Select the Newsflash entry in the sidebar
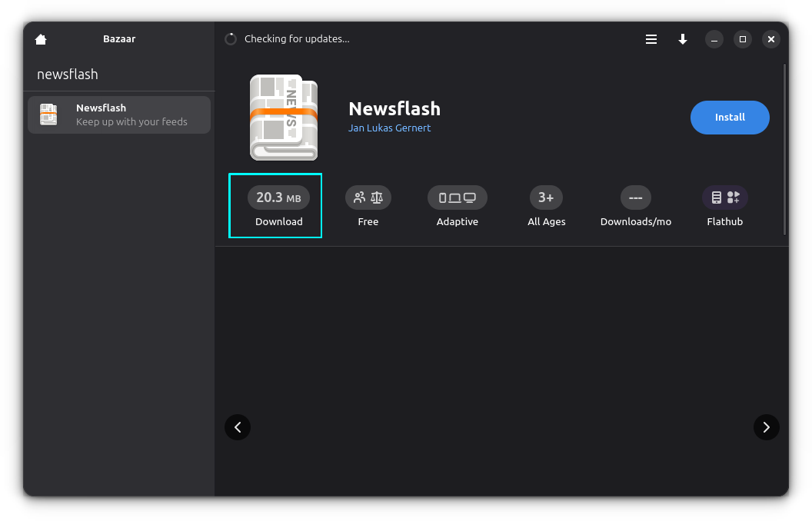Image resolution: width=812 pixels, height=521 pixels. [x=119, y=114]
